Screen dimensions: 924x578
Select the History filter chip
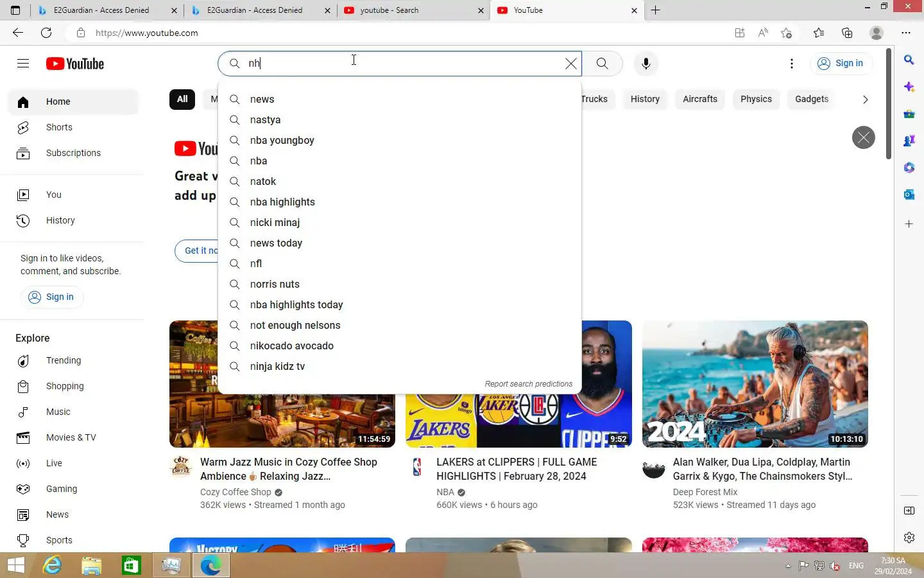coord(645,99)
